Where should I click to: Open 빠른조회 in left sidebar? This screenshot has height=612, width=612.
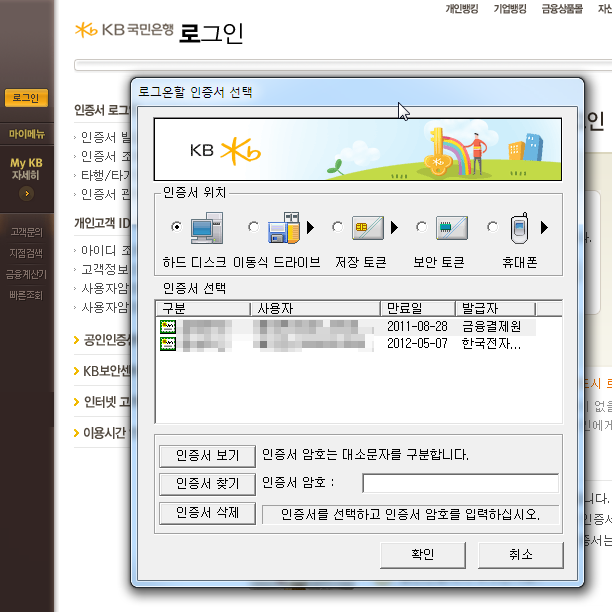point(26,295)
